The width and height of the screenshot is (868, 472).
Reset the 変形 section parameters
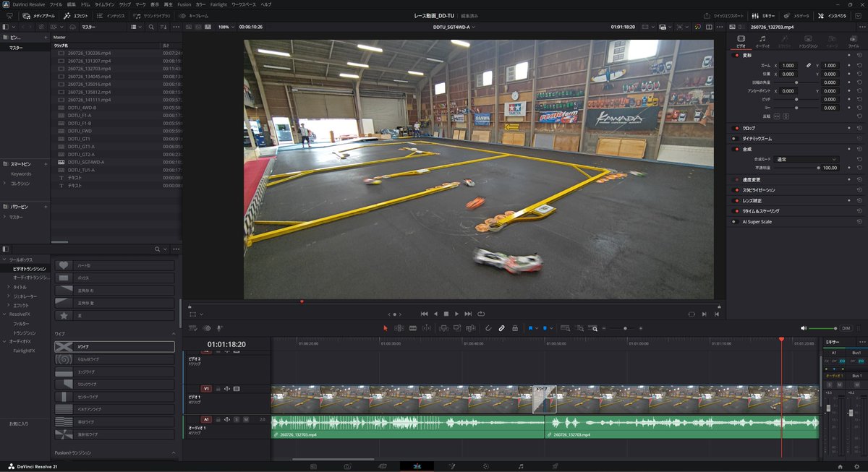859,55
